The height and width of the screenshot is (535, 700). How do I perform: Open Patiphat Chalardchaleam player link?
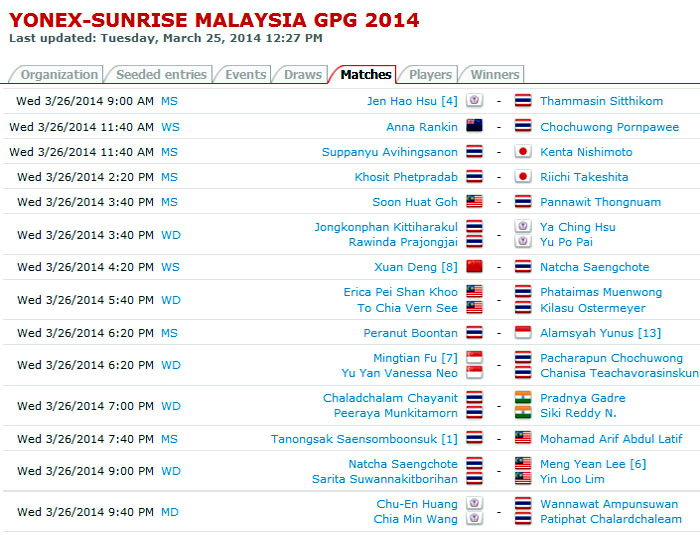click(611, 519)
